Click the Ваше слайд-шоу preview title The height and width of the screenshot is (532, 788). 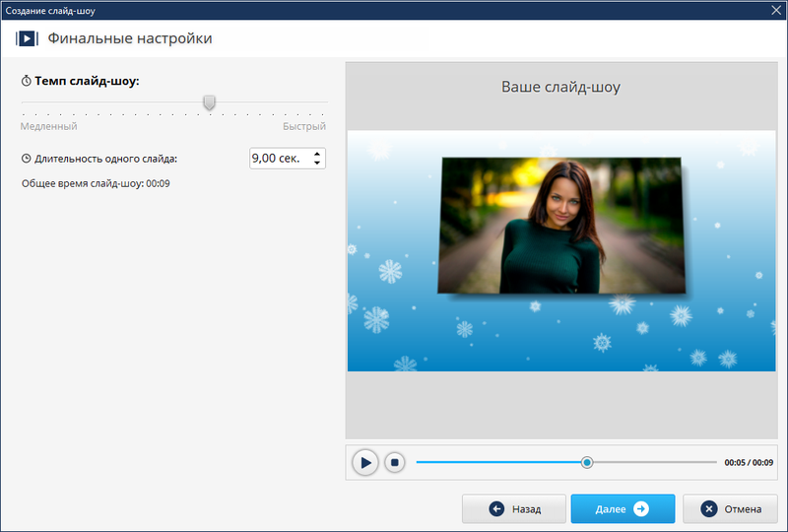click(x=560, y=87)
